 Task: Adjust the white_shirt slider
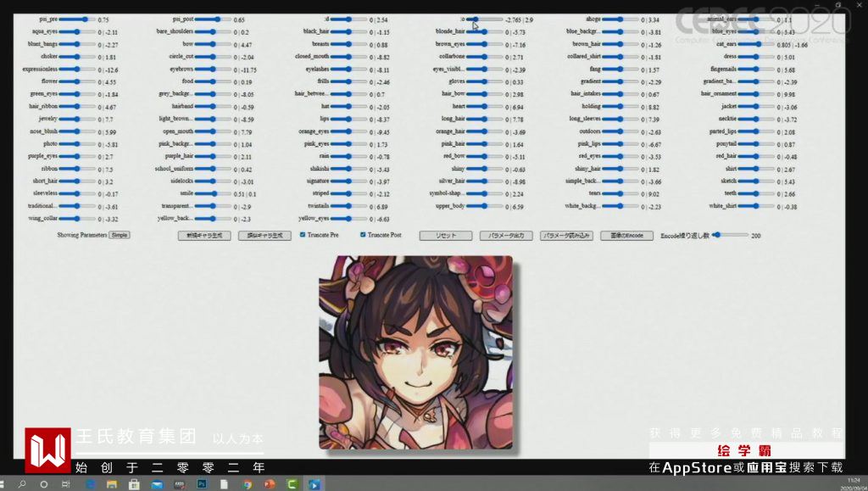pos(756,206)
